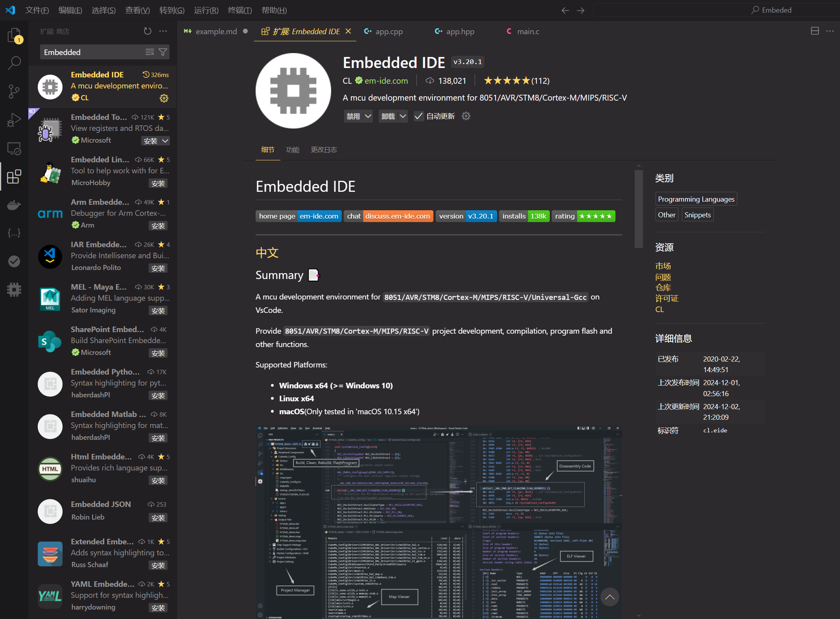The width and height of the screenshot is (840, 619).
Task: Install the YAML Embedded extension
Action: (158, 608)
